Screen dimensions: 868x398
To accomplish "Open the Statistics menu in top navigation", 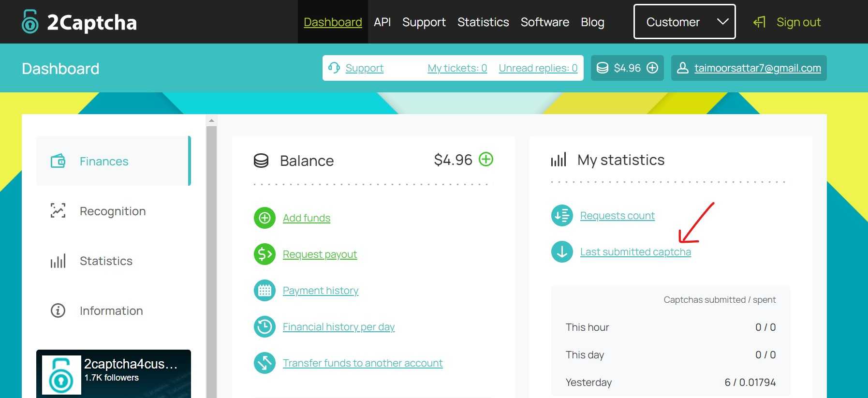I will [483, 22].
